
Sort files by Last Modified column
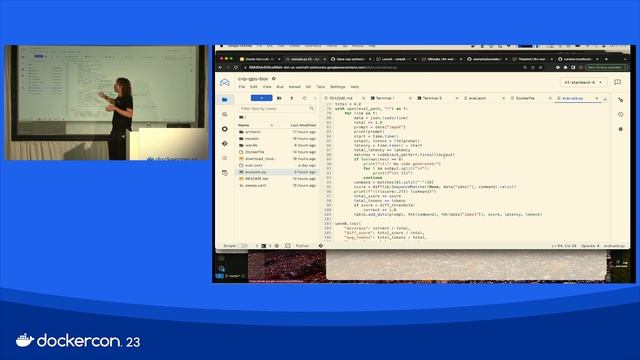coord(303,125)
